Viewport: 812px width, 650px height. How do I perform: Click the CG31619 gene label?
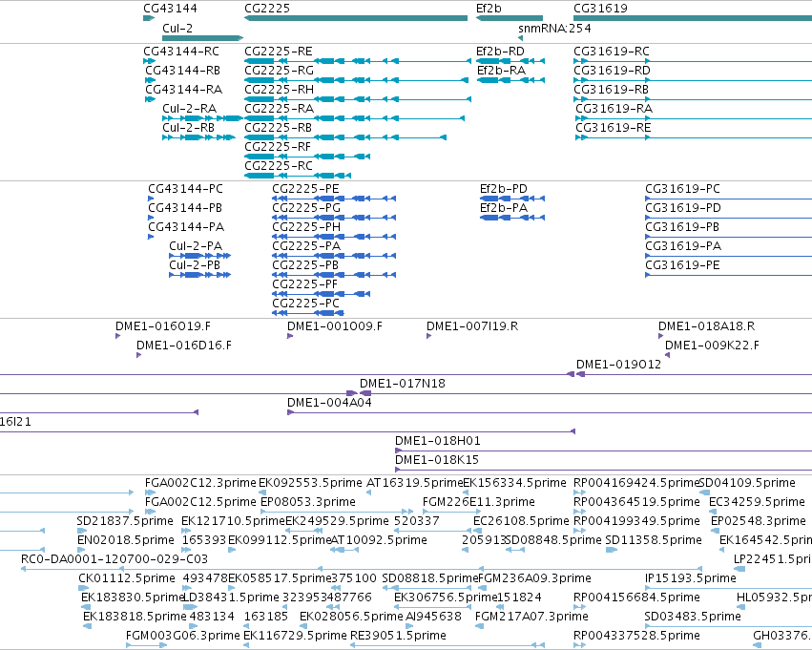coord(600,9)
